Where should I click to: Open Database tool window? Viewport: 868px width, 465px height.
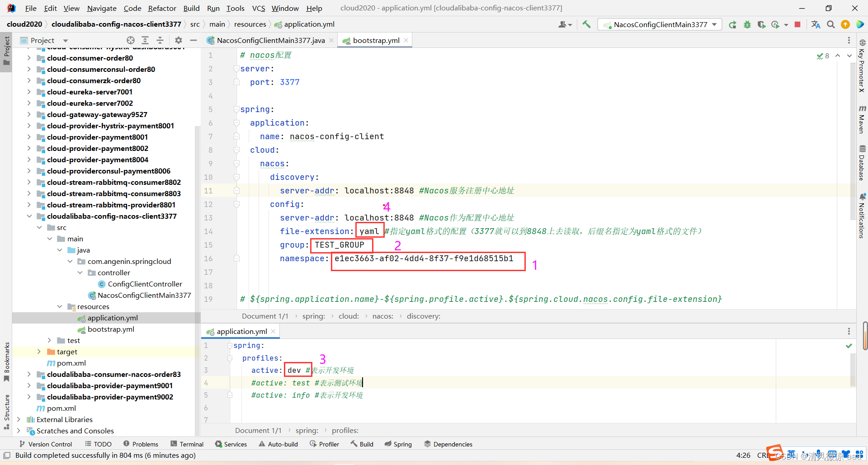862,163
